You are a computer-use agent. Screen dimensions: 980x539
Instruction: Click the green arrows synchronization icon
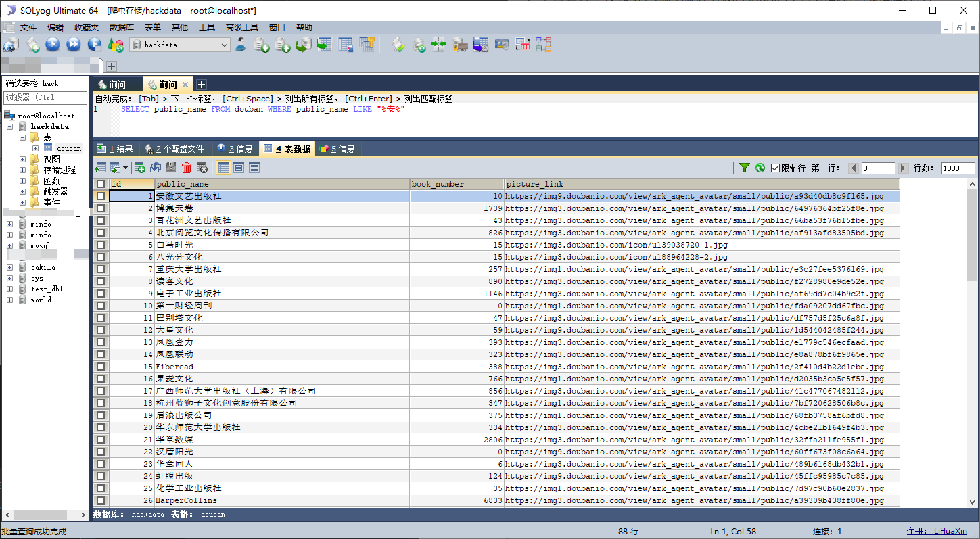(x=439, y=45)
